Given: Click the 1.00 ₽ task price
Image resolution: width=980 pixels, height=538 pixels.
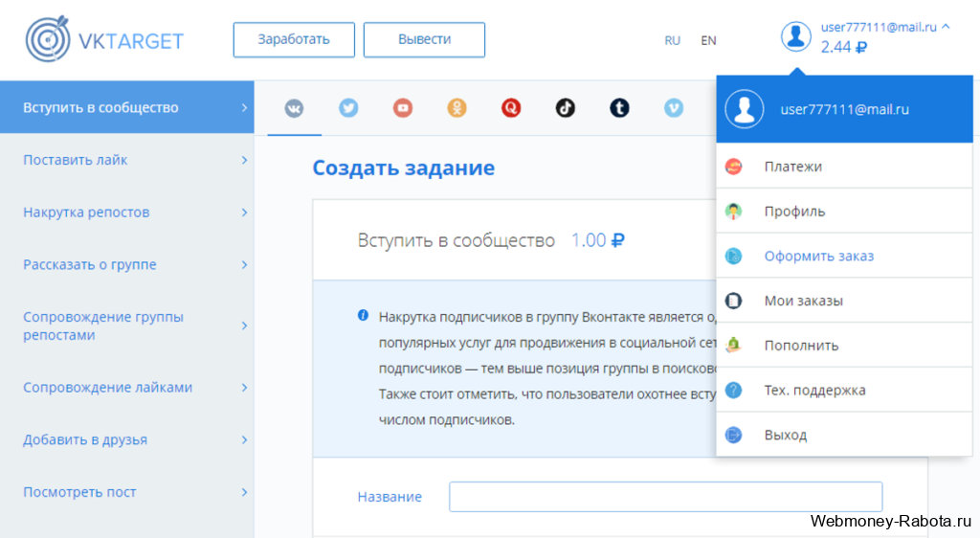Looking at the screenshot, I should point(597,240).
